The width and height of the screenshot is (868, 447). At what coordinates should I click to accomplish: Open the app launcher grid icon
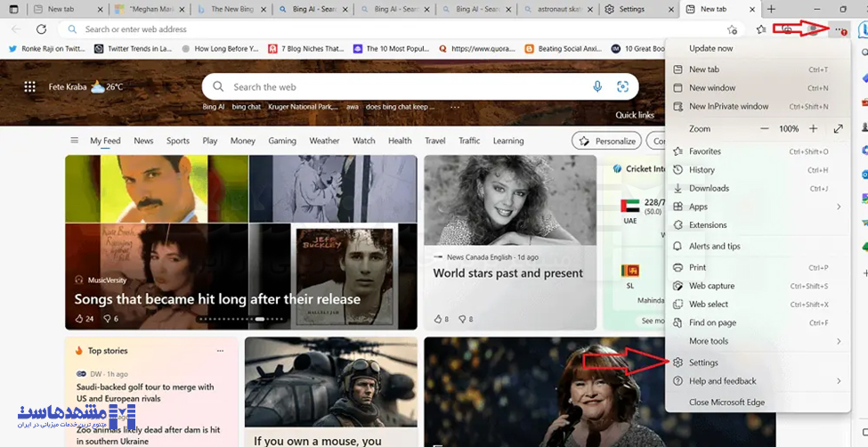click(x=29, y=86)
